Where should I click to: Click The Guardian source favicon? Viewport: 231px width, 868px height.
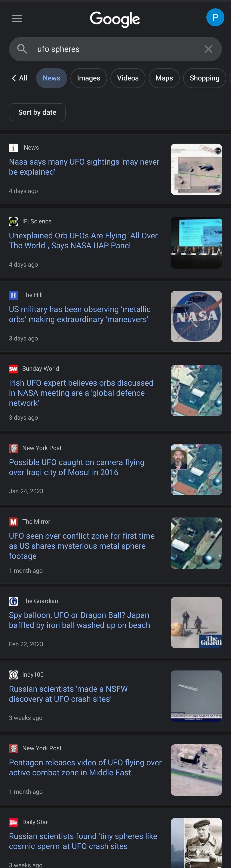pyautogui.click(x=13, y=601)
